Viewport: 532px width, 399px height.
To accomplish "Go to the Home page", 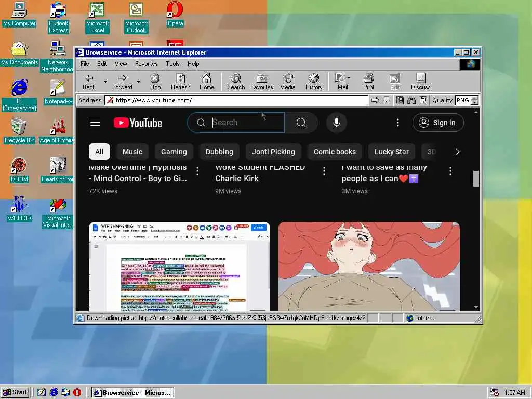I will (x=207, y=82).
